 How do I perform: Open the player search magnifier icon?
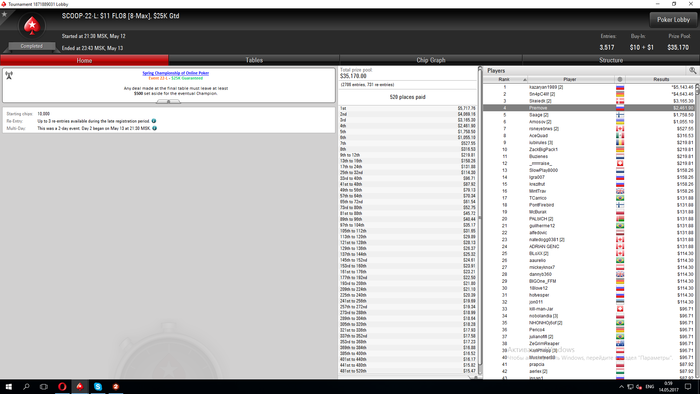click(692, 71)
